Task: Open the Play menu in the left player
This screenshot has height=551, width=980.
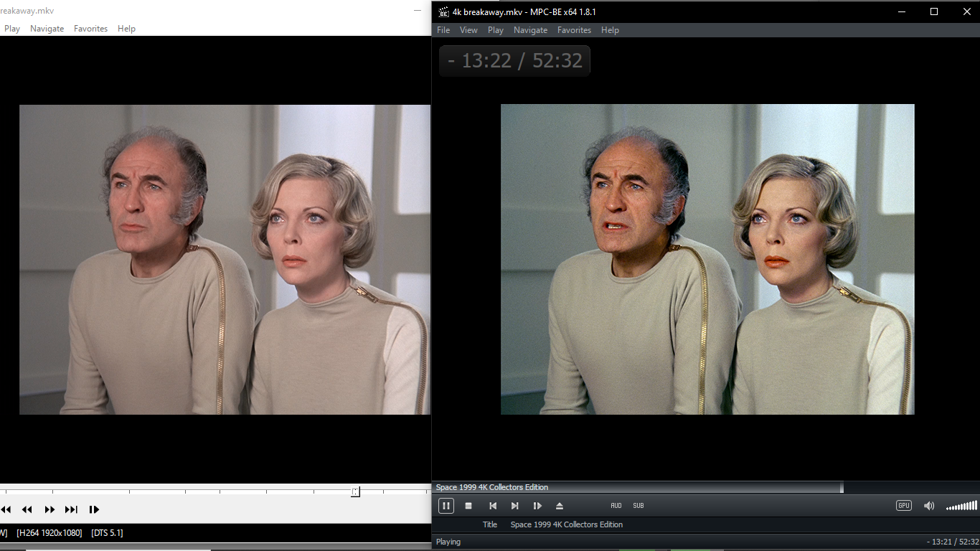Action: coord(12,29)
